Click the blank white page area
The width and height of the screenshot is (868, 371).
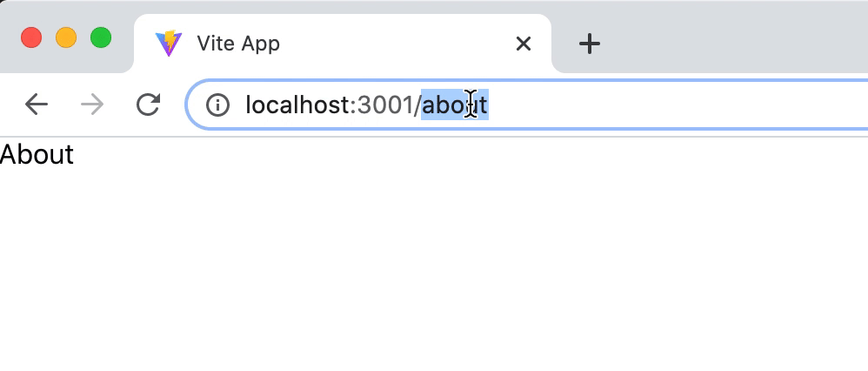pos(434,266)
